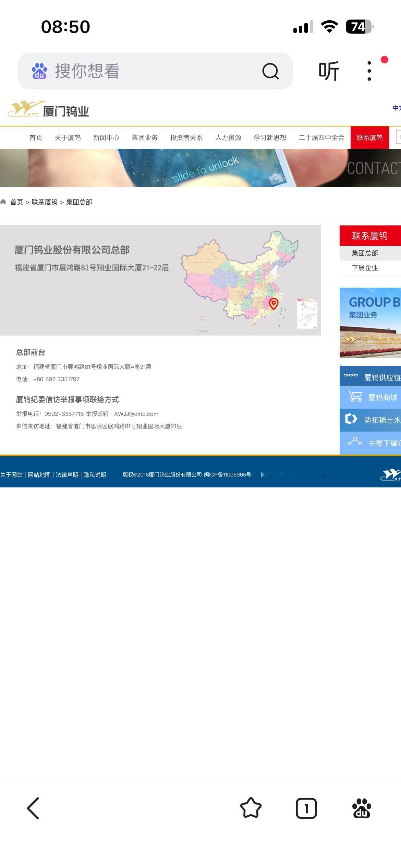Bookmark page with star icon
This screenshot has height=868, width=401.
251,808
